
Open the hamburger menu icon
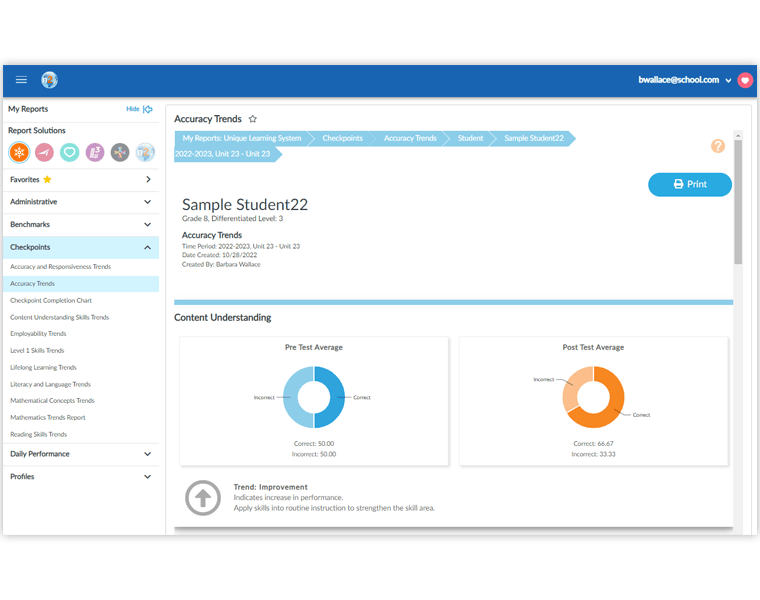21,80
